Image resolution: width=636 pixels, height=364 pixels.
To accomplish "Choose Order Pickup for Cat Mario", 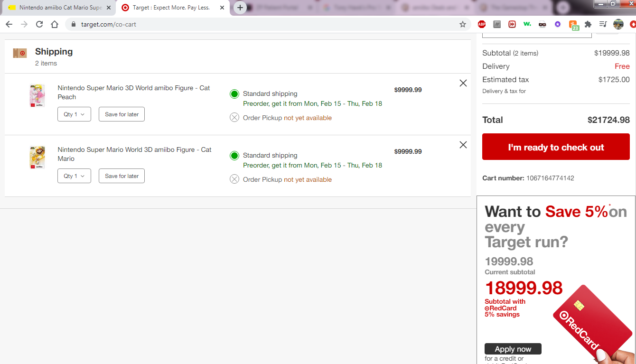I will tap(234, 179).
